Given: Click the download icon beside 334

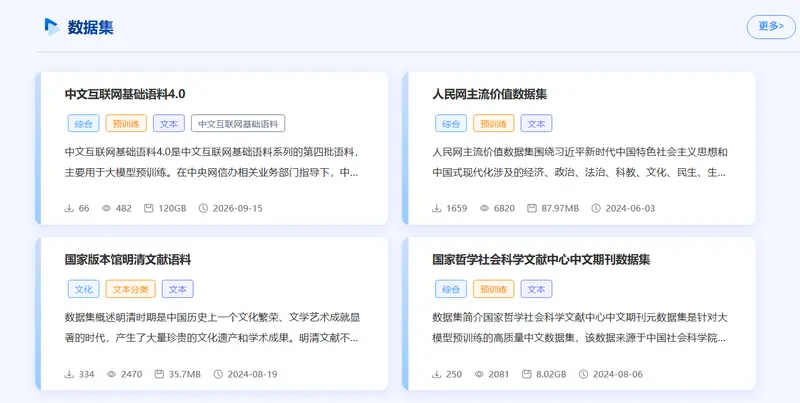Looking at the screenshot, I should 69,374.
